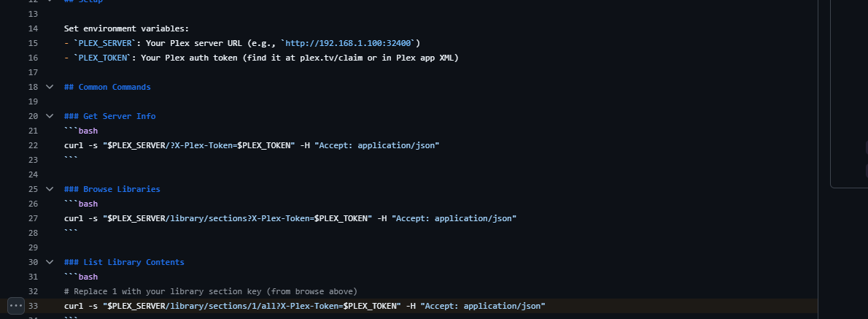Click the '### Browse Libraries' heading text
868x319 pixels.
(x=112, y=189)
